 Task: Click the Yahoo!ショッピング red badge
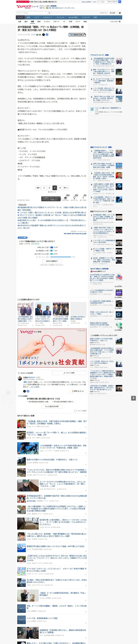click(x=23, y=2)
